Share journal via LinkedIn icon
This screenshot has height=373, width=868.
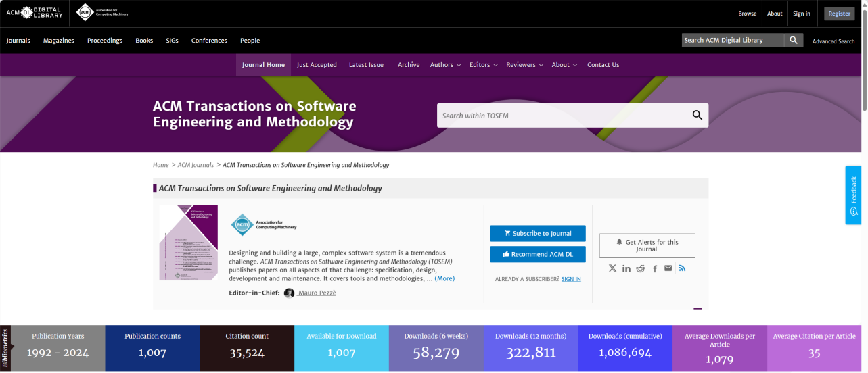626,268
